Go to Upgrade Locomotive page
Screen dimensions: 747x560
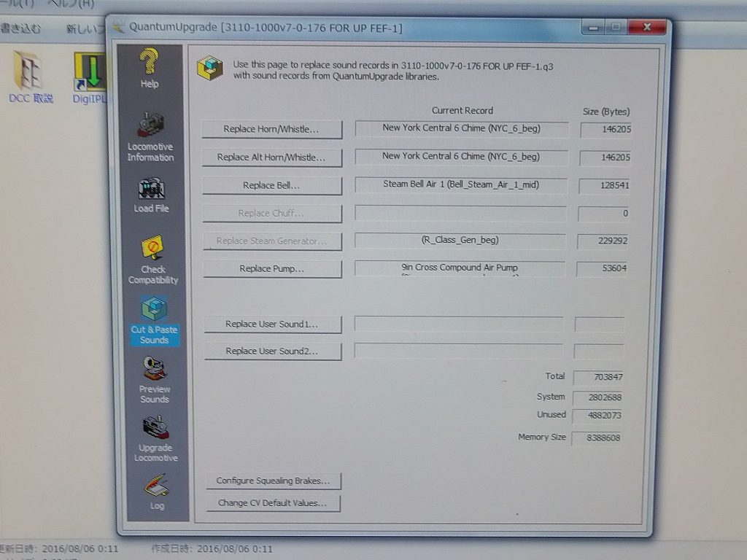pyautogui.click(x=156, y=438)
